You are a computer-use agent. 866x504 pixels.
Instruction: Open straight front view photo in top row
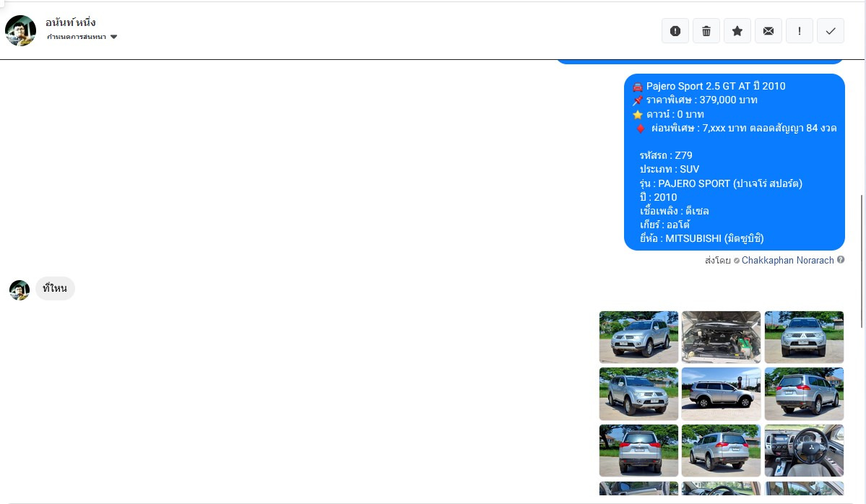pos(804,337)
